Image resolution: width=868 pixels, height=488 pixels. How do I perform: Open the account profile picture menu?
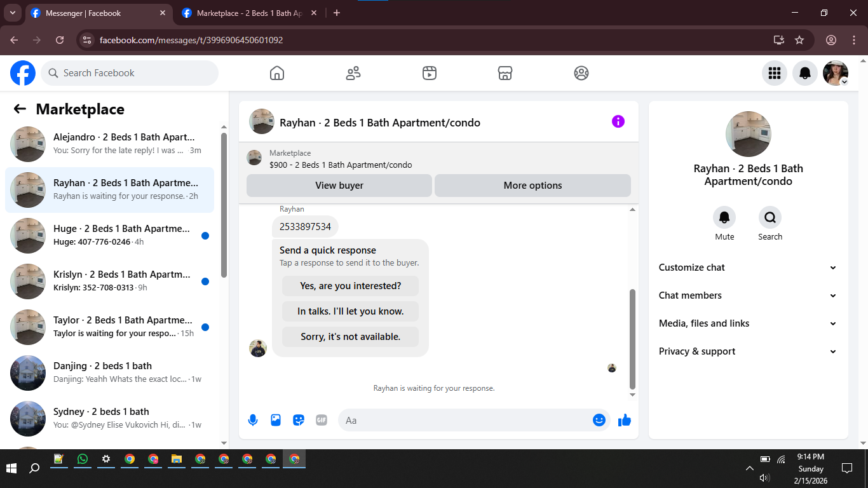pos(836,73)
